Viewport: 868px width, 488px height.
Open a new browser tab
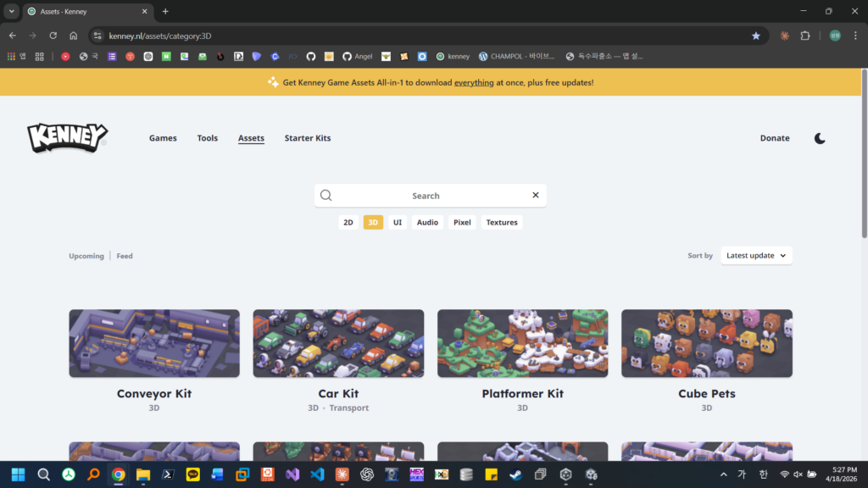click(x=165, y=12)
